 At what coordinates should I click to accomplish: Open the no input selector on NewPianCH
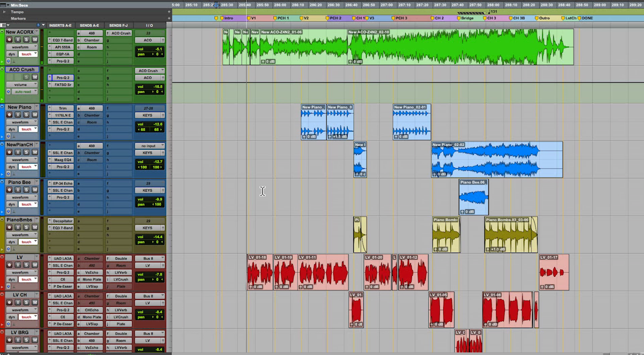point(150,146)
